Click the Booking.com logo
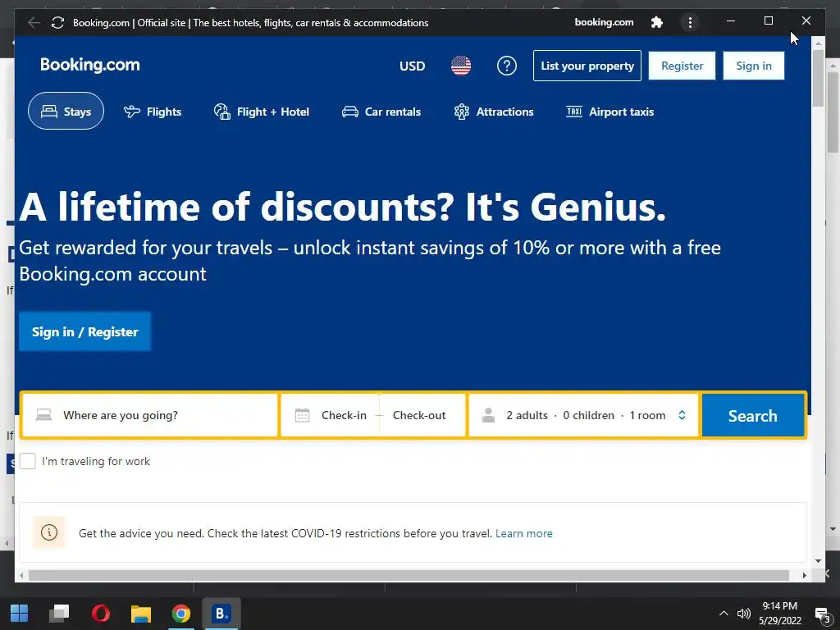This screenshot has width=840, height=630. [90, 65]
